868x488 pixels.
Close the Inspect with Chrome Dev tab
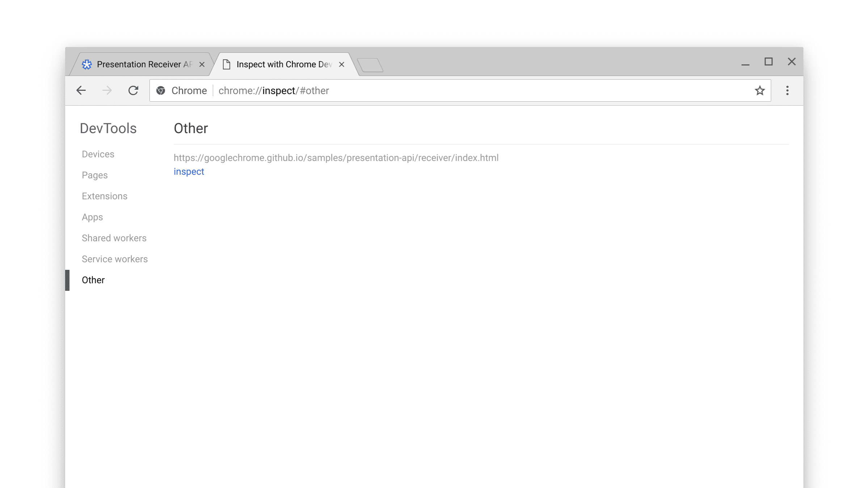pyautogui.click(x=342, y=64)
